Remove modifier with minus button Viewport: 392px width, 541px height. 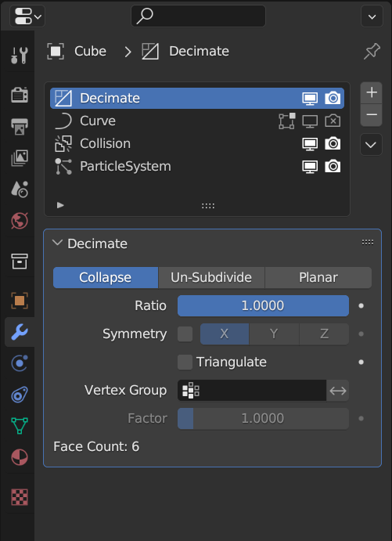click(x=372, y=115)
